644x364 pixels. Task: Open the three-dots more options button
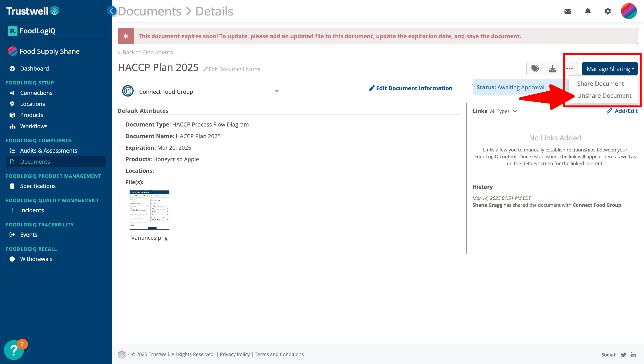(569, 69)
